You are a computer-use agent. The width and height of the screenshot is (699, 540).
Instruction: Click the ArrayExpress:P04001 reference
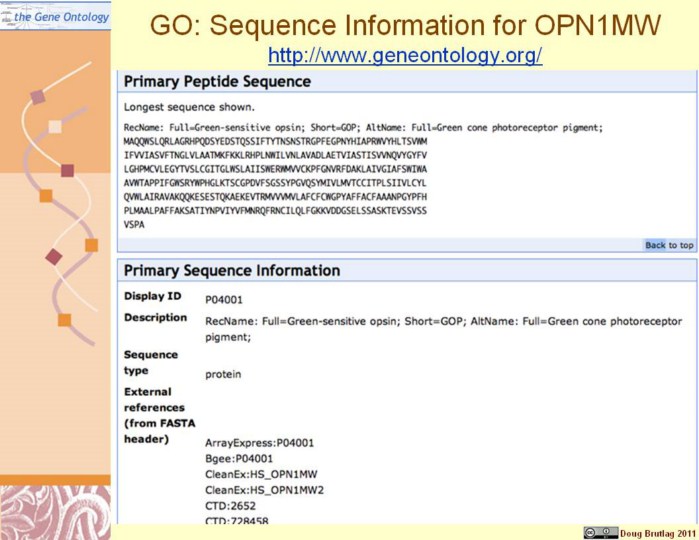[259, 442]
